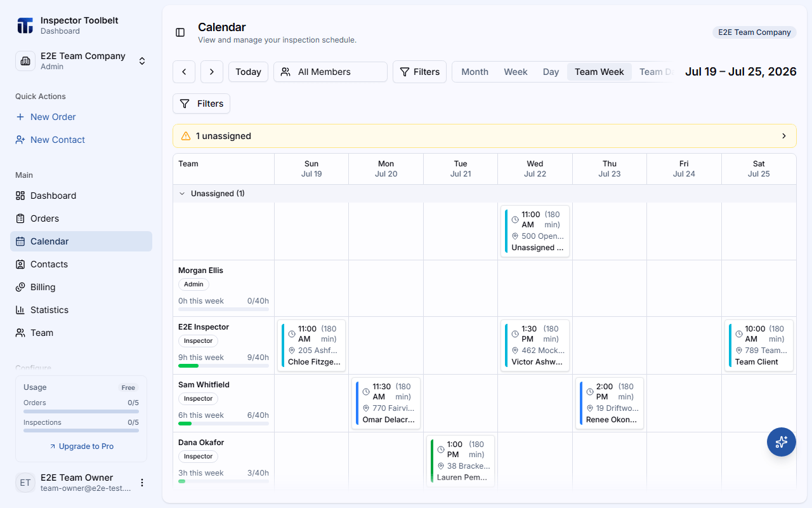The height and width of the screenshot is (508, 812).
Task: Click the New Contact link
Action: [50, 140]
